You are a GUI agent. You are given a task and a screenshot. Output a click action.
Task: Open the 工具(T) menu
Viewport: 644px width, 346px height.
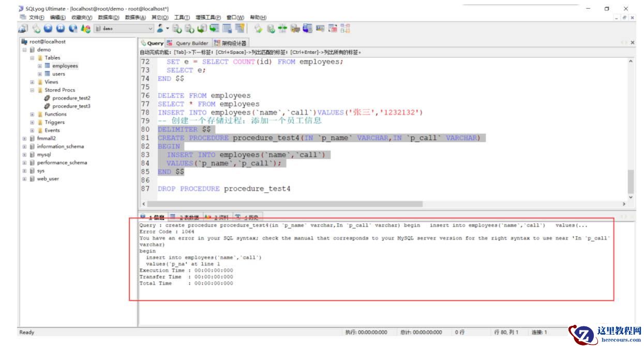182,17
